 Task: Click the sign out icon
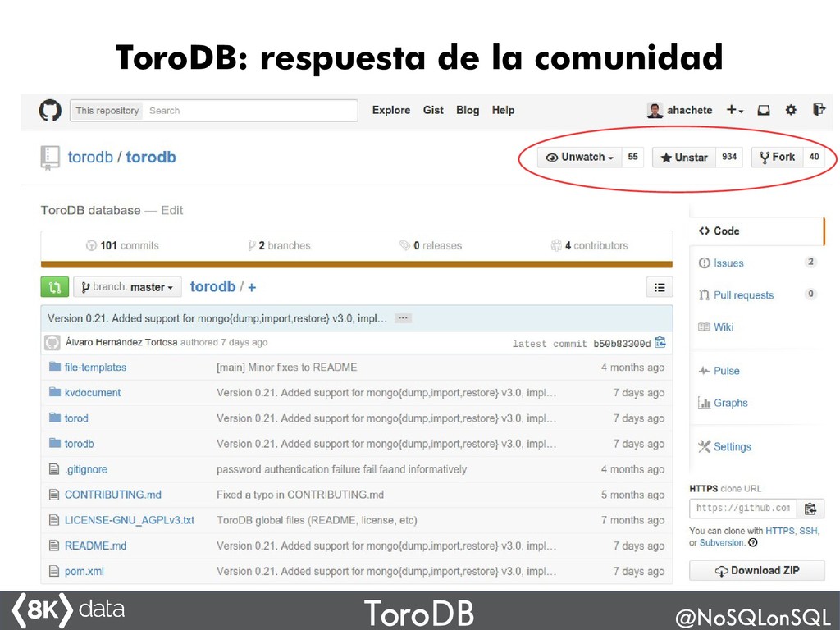click(819, 110)
